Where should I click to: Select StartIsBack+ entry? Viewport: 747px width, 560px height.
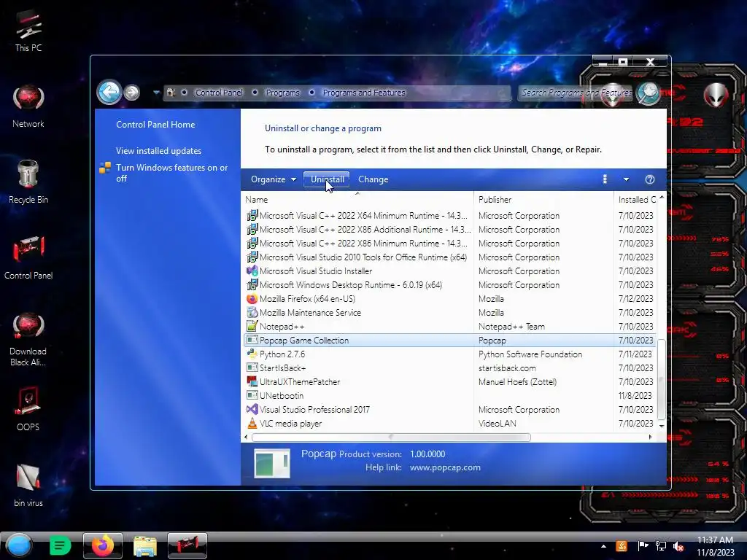point(449,367)
